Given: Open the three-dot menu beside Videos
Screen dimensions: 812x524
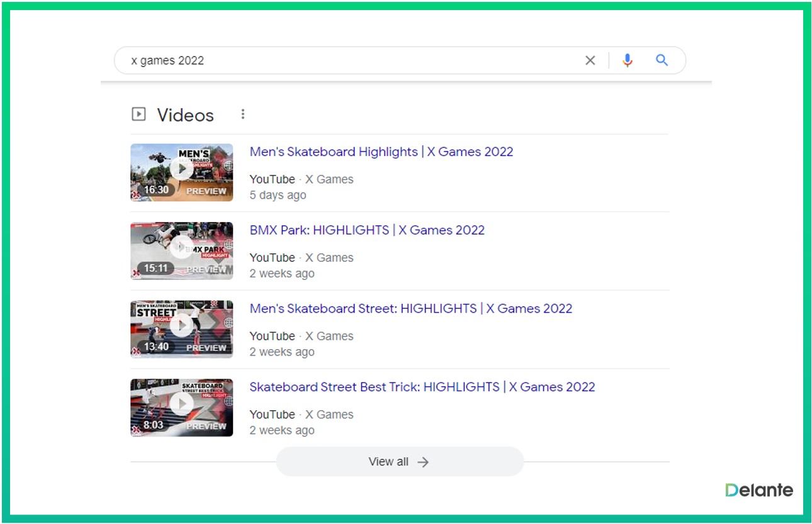Looking at the screenshot, I should (x=243, y=114).
